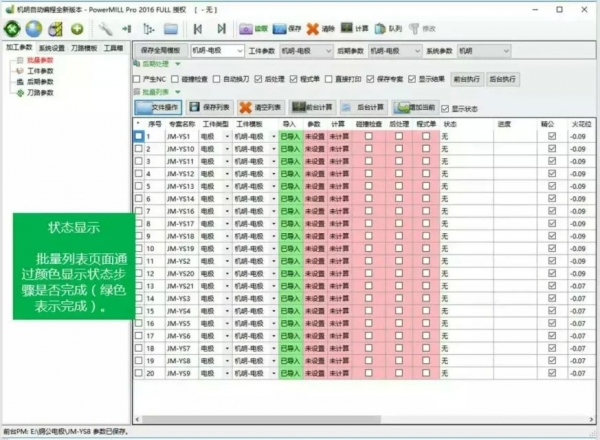The height and width of the screenshot is (440, 600).
Task: Click the 前台执行 button
Action: pos(467,79)
